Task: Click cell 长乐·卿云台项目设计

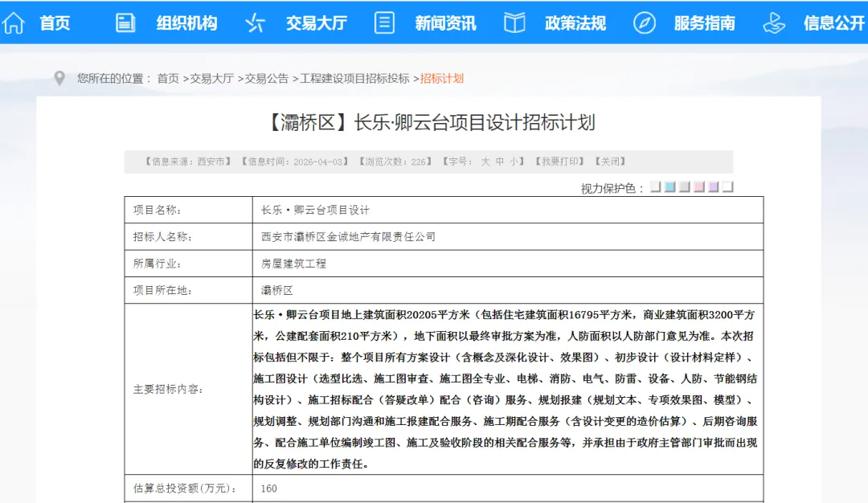Action: [x=315, y=210]
